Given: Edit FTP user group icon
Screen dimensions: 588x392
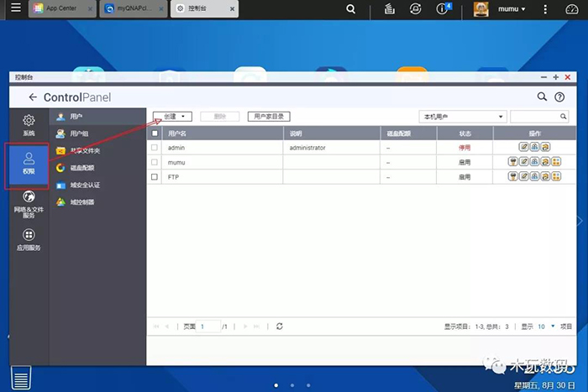Looking at the screenshot, I should tap(535, 176).
